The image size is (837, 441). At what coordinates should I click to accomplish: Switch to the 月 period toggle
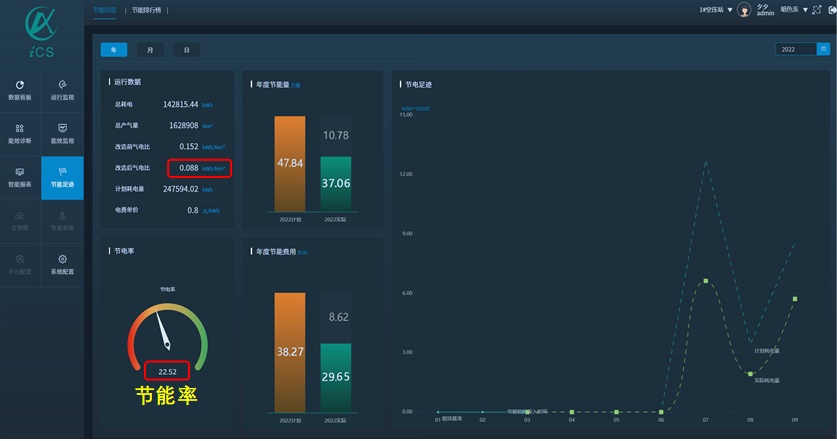click(x=149, y=49)
